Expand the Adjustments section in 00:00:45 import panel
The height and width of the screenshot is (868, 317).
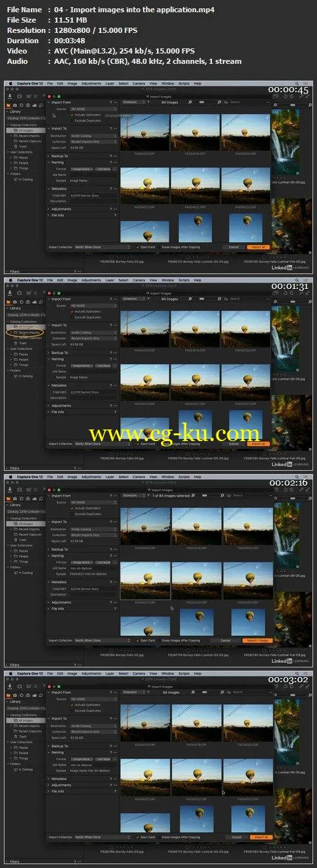(50, 208)
